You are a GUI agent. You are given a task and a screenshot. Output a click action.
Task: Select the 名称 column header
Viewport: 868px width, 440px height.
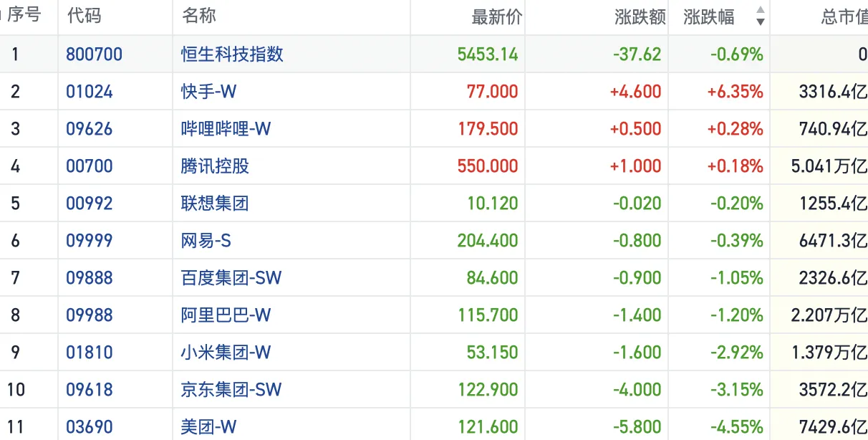point(198,16)
